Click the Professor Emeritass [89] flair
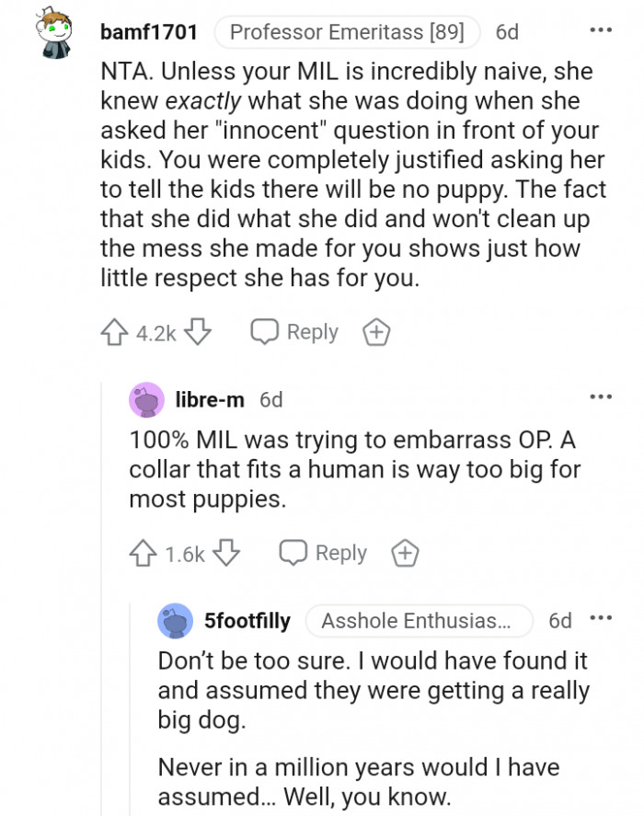Image resolution: width=644 pixels, height=816 pixels. [x=347, y=32]
